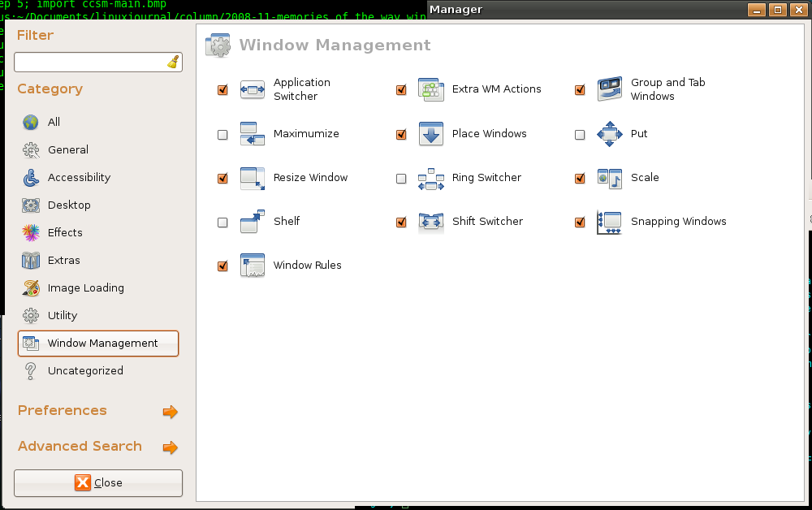The image size is (812, 510).
Task: Open the Shift Switcher plugin settings
Action: pyautogui.click(x=487, y=222)
